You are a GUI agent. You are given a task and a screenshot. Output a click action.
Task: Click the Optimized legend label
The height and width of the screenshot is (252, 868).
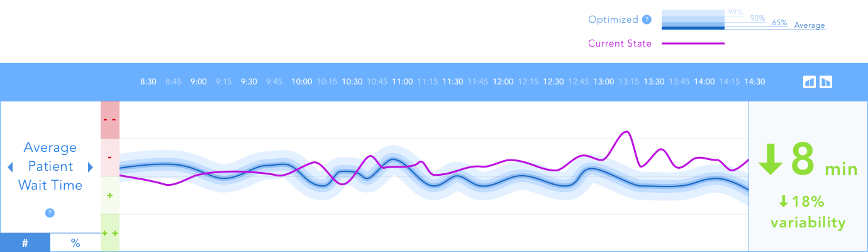[x=613, y=20]
